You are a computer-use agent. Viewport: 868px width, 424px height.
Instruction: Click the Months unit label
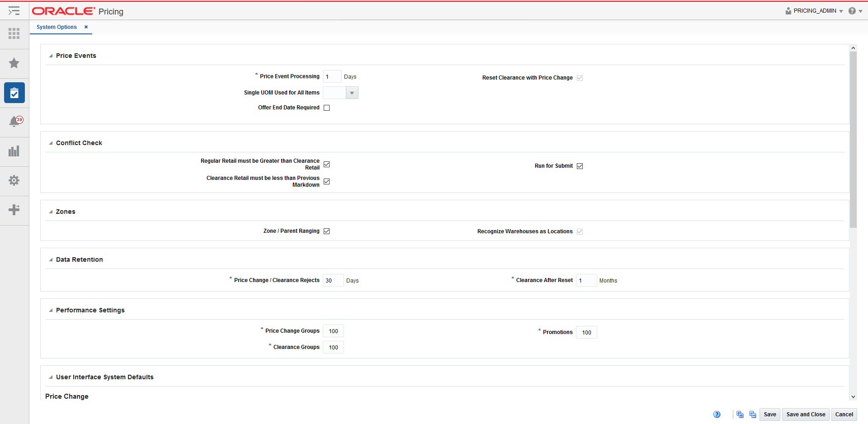pos(608,281)
